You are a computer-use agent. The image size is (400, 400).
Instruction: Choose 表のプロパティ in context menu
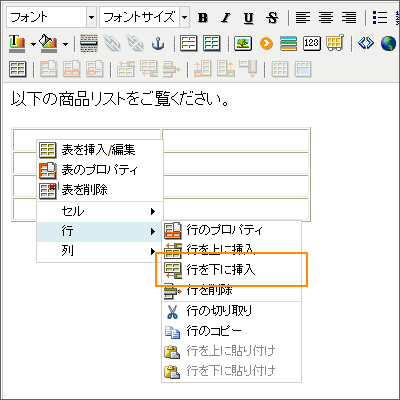(100, 170)
